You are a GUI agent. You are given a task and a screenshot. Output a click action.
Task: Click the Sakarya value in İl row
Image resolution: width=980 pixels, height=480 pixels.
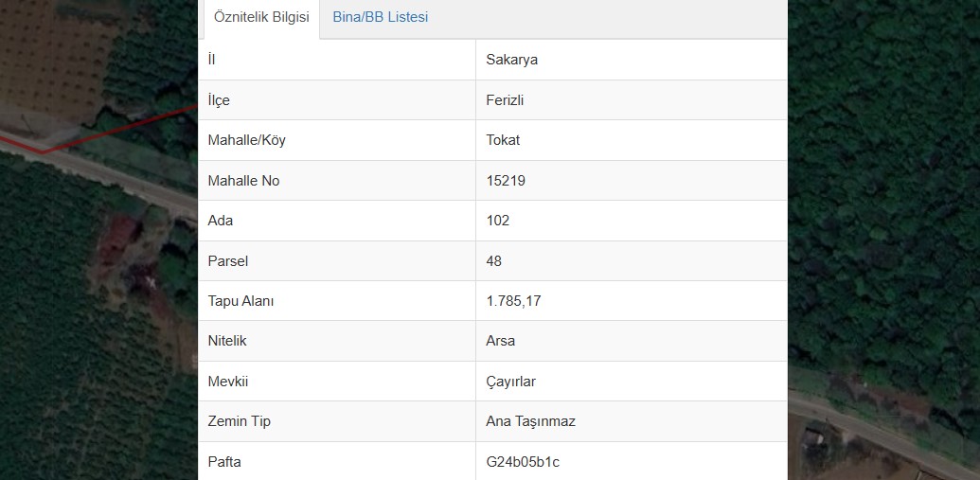(x=512, y=60)
